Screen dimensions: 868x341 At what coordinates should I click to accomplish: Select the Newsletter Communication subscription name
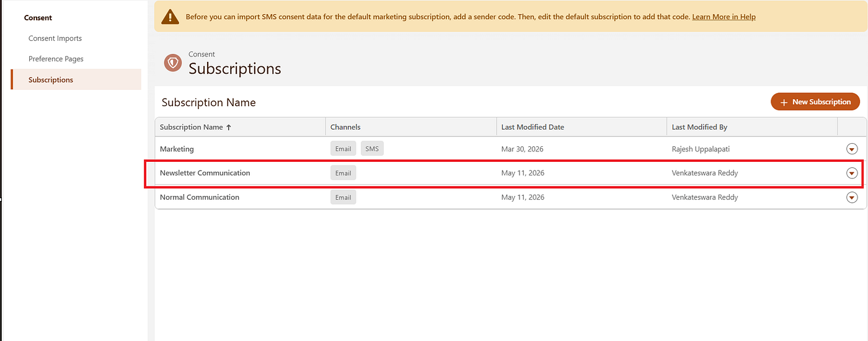click(205, 173)
